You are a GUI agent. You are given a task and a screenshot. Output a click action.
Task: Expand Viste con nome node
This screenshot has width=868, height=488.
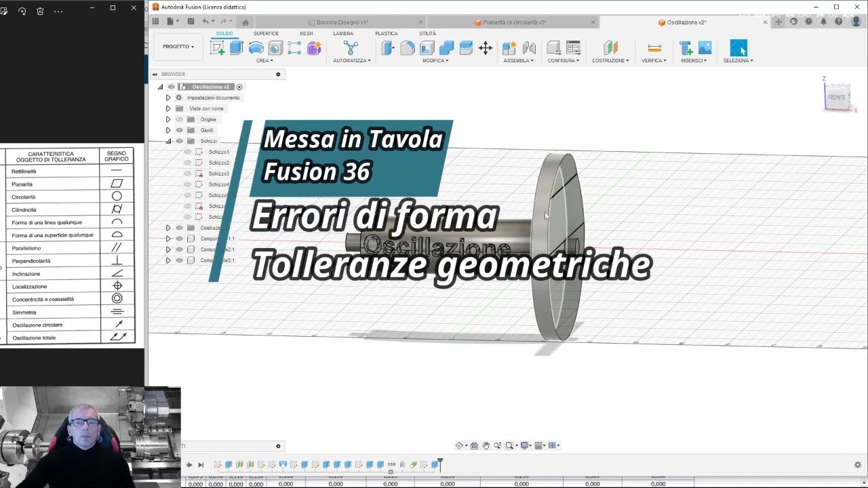click(x=168, y=108)
